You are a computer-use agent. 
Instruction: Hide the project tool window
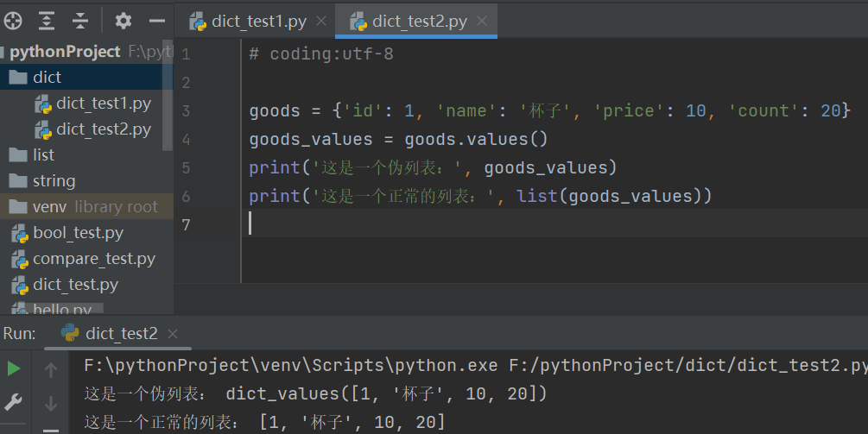tap(156, 21)
